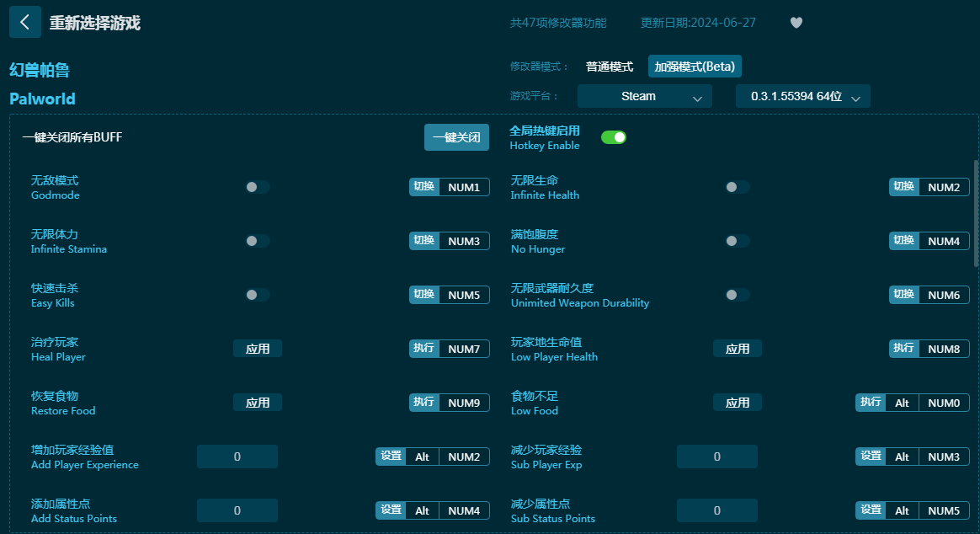
Task: Click the NUM2 hotkey for Infinite Health
Action: click(944, 187)
